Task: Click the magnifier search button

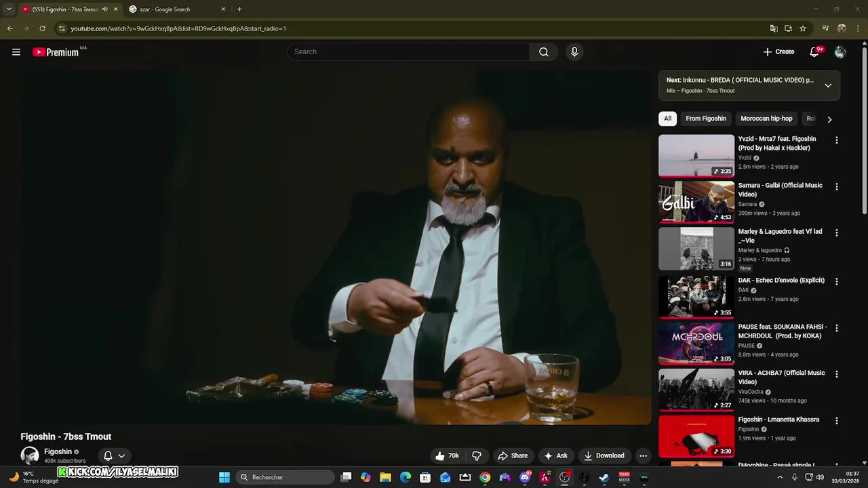Action: (x=544, y=52)
